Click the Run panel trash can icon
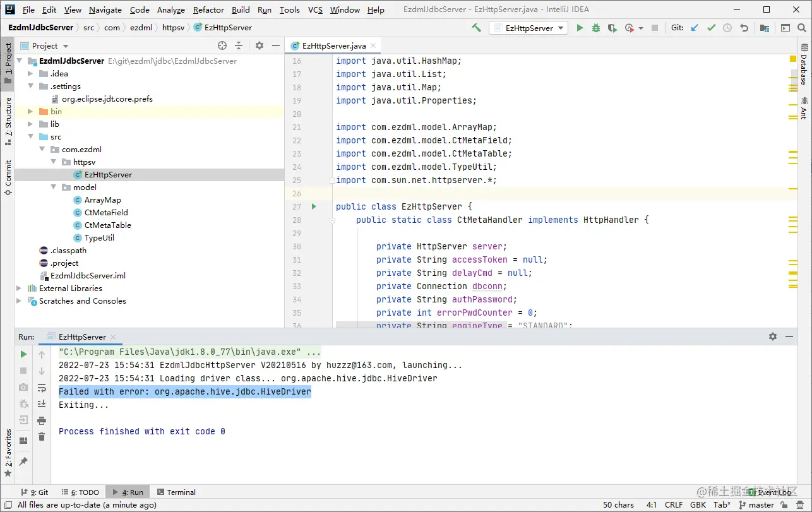This screenshot has height=512, width=812. 42,437
